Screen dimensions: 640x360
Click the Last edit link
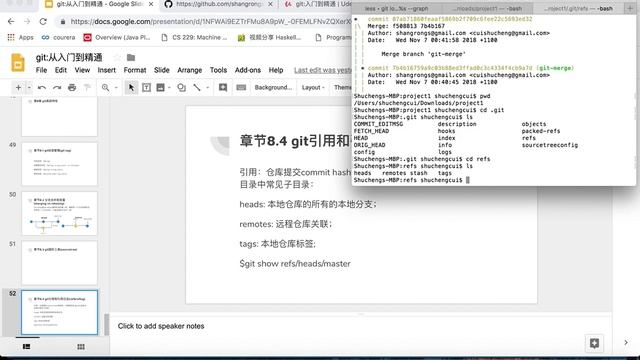[322, 70]
